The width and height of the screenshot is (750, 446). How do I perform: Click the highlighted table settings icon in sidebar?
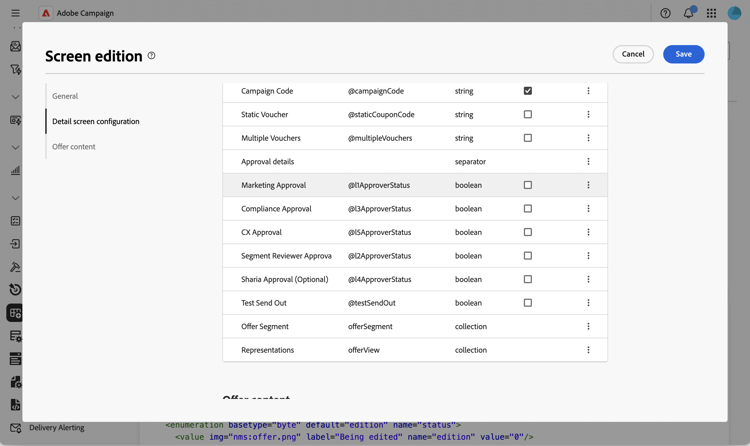(x=15, y=313)
